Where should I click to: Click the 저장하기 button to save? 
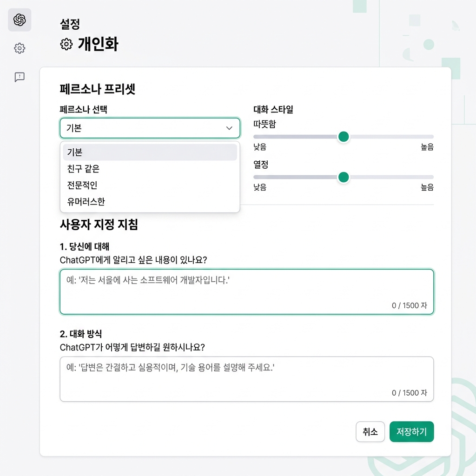[x=411, y=431]
